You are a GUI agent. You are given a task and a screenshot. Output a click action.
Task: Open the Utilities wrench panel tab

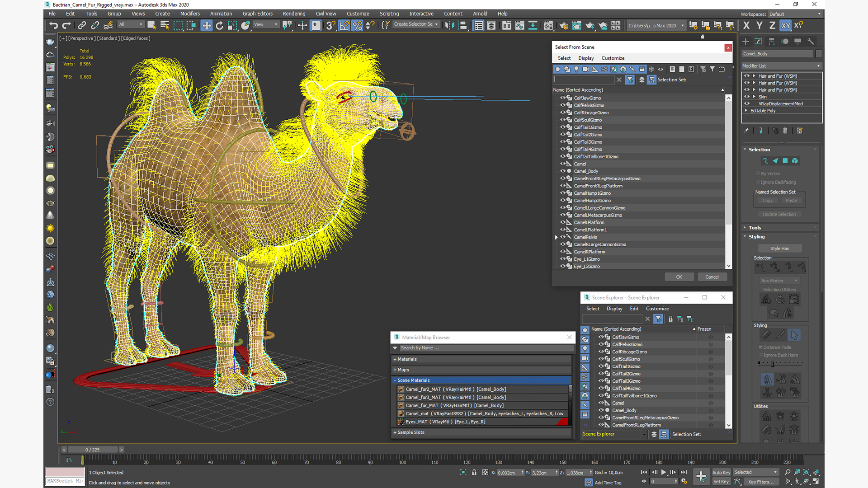click(811, 42)
